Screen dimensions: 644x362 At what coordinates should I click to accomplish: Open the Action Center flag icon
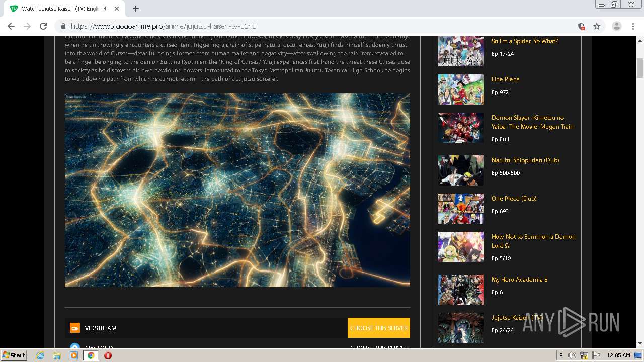tap(596, 355)
